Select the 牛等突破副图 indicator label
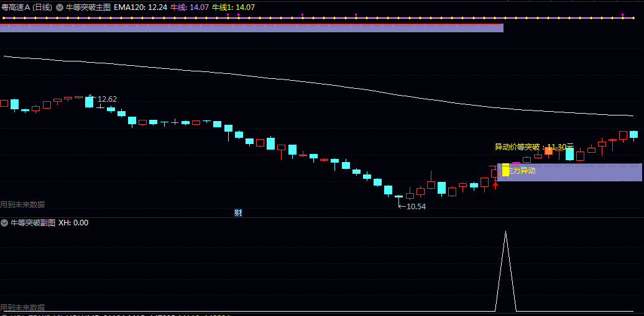Viewport: 644px width, 316px height. [33, 223]
